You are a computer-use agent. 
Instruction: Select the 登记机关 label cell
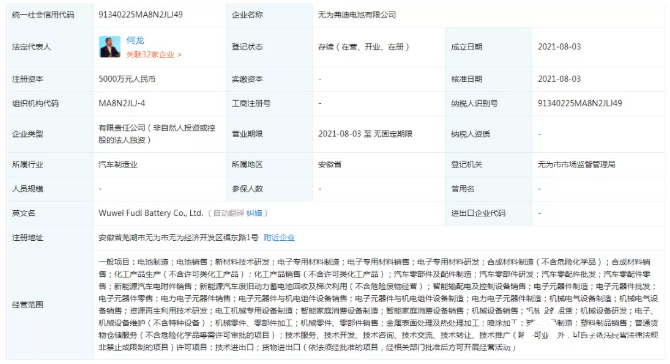(x=489, y=164)
